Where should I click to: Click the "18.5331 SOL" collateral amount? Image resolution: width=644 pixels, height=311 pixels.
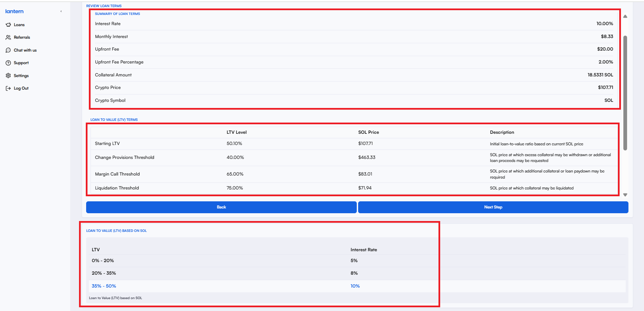click(600, 75)
